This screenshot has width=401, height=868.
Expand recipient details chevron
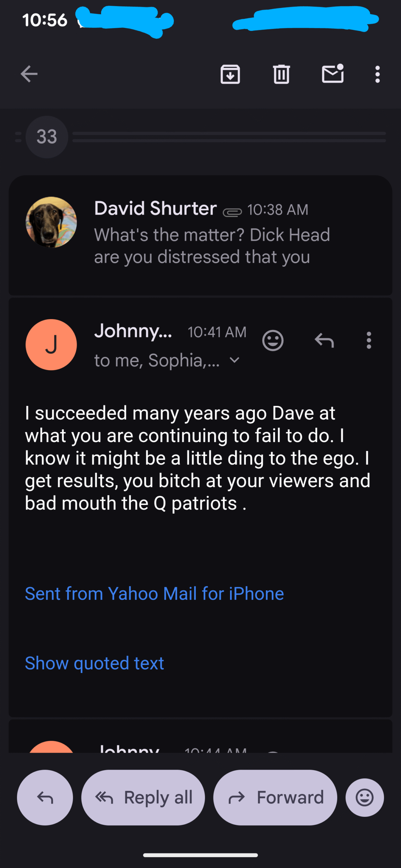[x=234, y=360]
